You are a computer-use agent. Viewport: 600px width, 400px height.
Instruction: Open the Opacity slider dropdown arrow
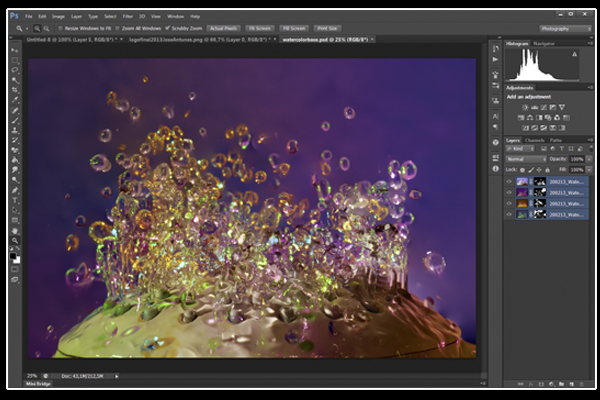point(589,159)
